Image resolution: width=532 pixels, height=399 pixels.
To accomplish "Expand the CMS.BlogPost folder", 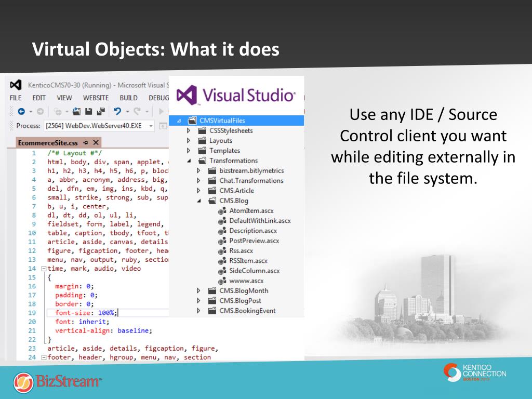I will pos(199,301).
